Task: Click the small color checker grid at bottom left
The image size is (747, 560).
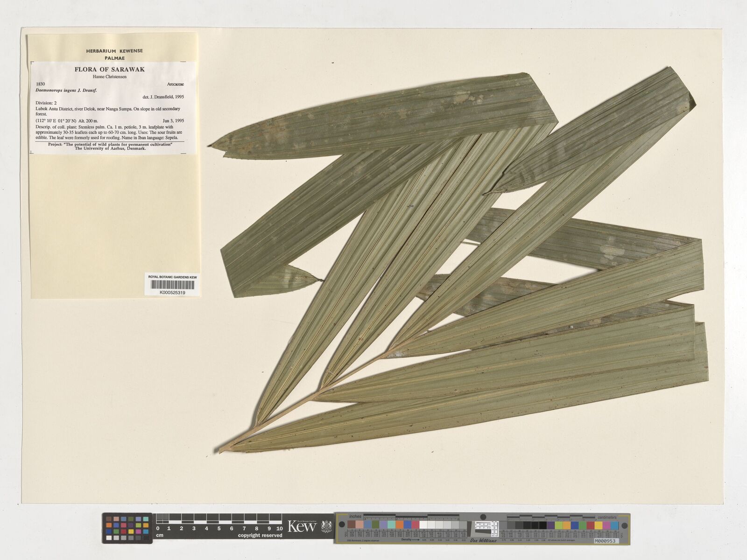Action: pos(127,528)
